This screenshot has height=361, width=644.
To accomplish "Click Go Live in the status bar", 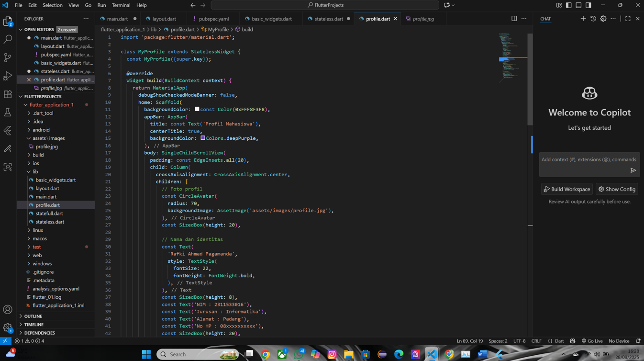I will coord(592,341).
